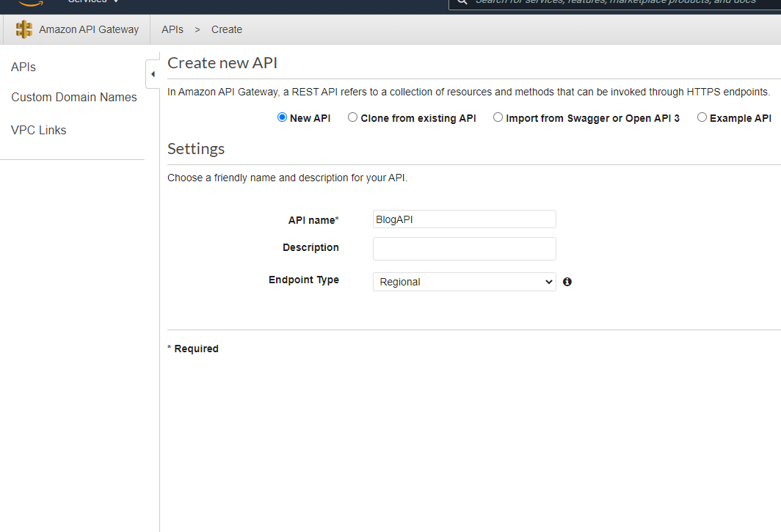The width and height of the screenshot is (781, 532).
Task: Click the 'API name*' field label
Action: [313, 220]
